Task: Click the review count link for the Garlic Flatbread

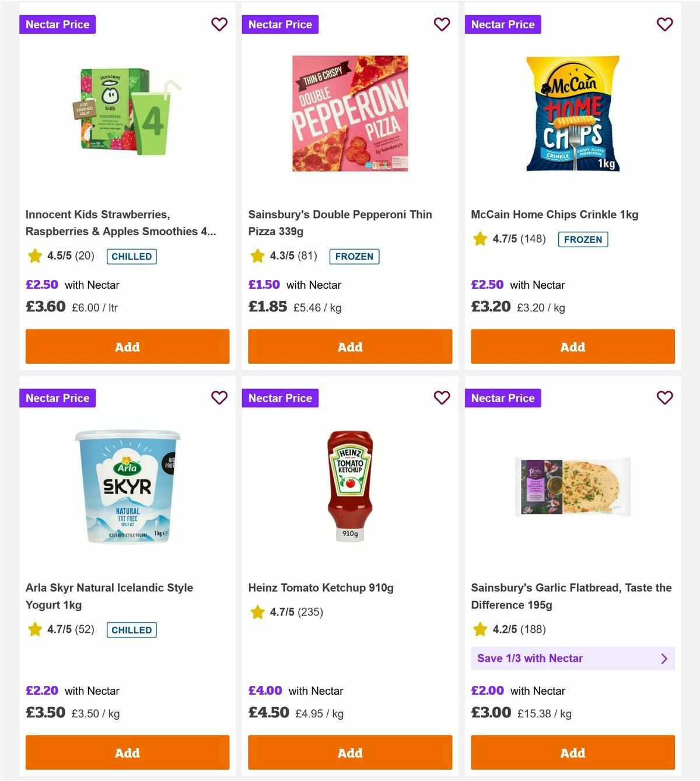Action: 534,630
